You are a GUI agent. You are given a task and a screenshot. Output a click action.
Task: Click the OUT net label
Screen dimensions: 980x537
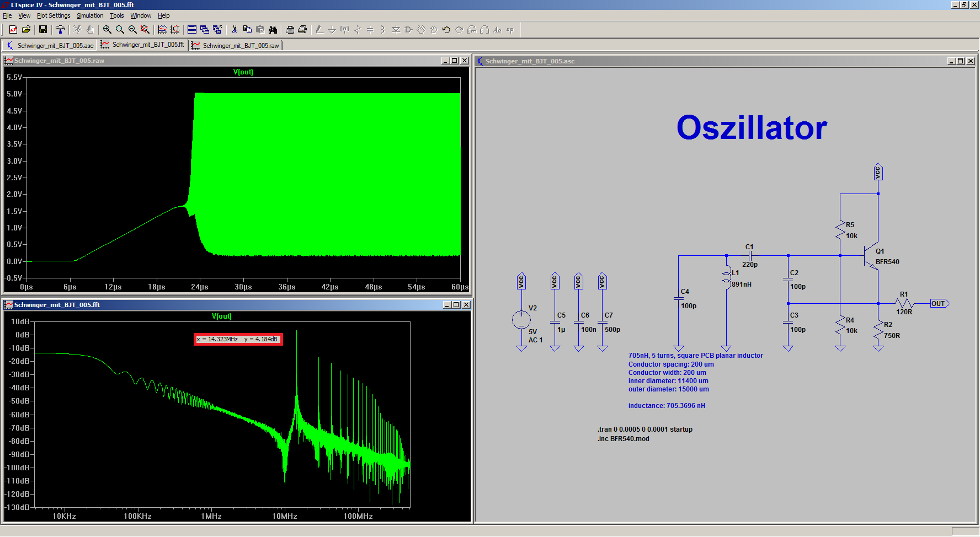[940, 304]
